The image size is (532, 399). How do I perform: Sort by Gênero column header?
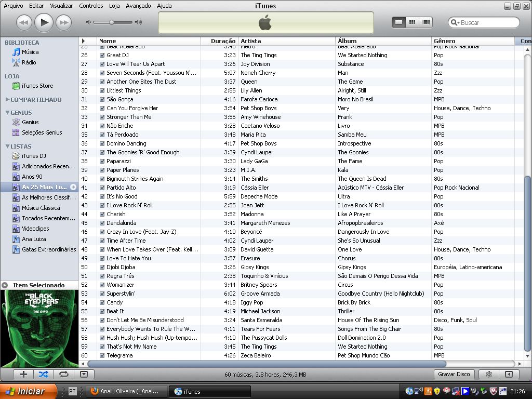click(473, 41)
